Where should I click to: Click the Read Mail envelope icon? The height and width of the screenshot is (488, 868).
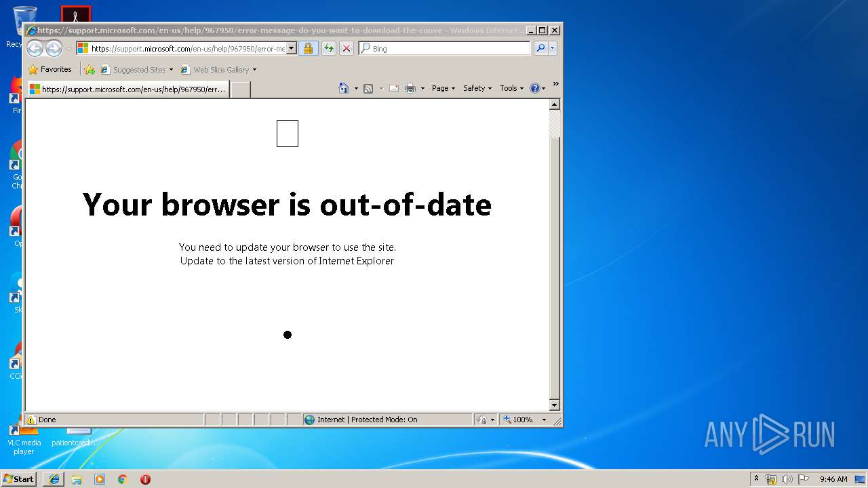(x=393, y=88)
